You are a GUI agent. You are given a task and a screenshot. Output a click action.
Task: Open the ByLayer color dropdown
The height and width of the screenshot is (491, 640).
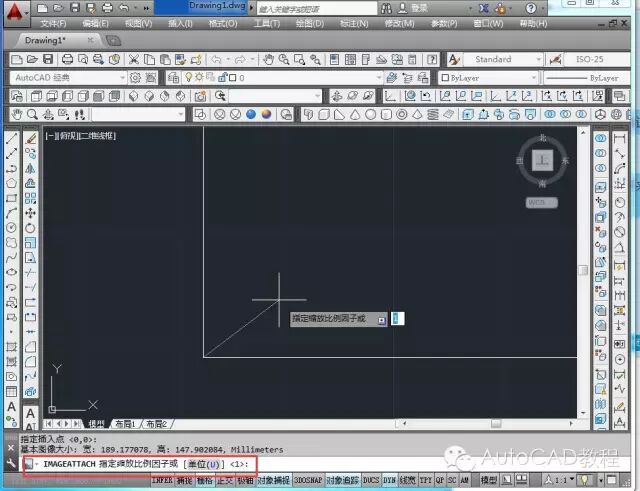[488, 78]
